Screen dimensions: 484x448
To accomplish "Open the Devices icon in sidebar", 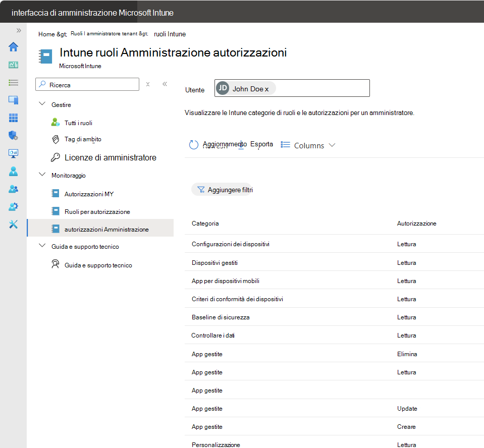I will coord(13,100).
